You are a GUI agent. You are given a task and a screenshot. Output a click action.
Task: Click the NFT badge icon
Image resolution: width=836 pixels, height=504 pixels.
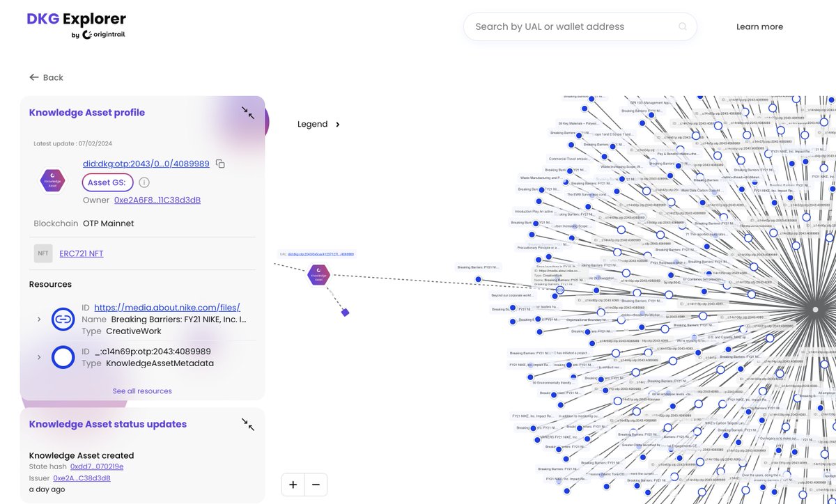pyautogui.click(x=43, y=253)
